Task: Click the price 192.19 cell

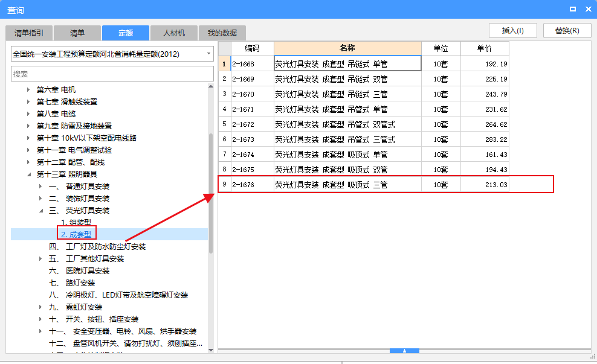Action: [x=485, y=64]
